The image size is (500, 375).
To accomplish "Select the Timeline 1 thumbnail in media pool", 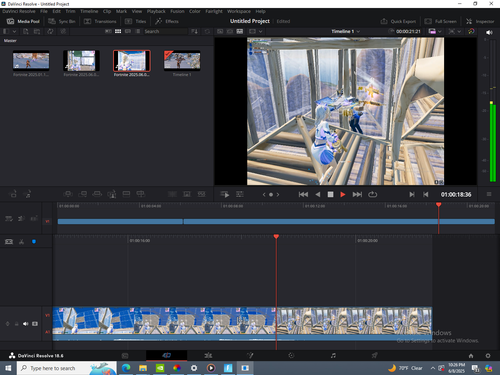I will coord(182,61).
